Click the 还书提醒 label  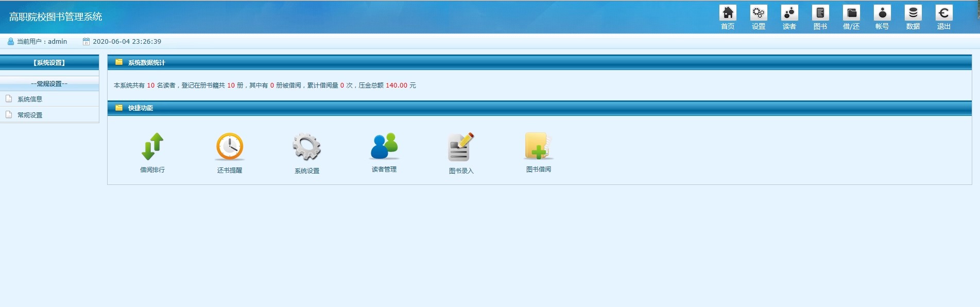point(230,170)
